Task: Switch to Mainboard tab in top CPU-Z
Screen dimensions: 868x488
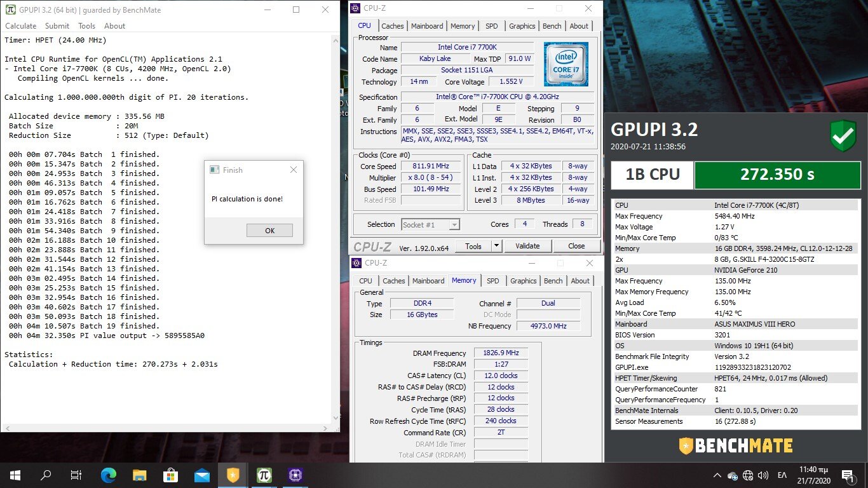Action: coord(427,26)
